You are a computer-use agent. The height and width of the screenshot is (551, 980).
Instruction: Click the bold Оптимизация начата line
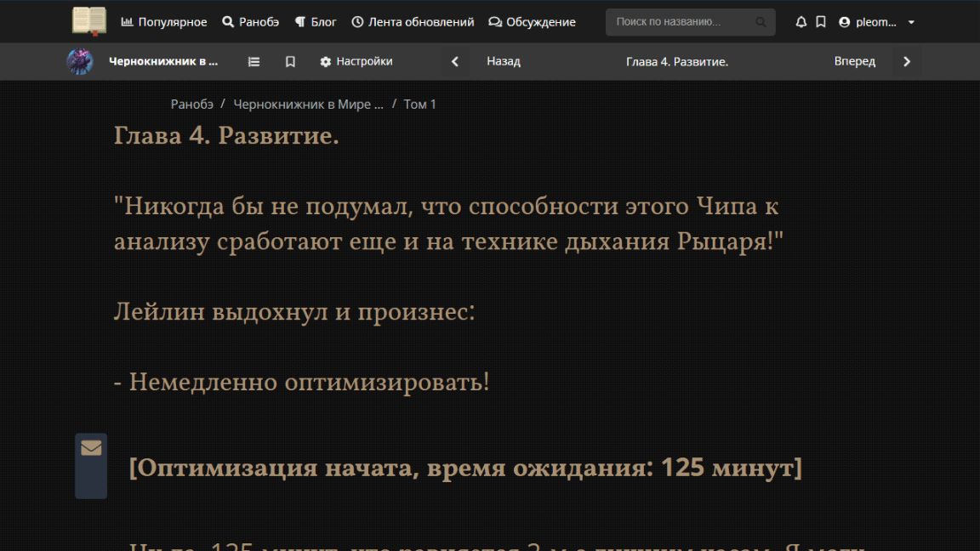click(465, 468)
